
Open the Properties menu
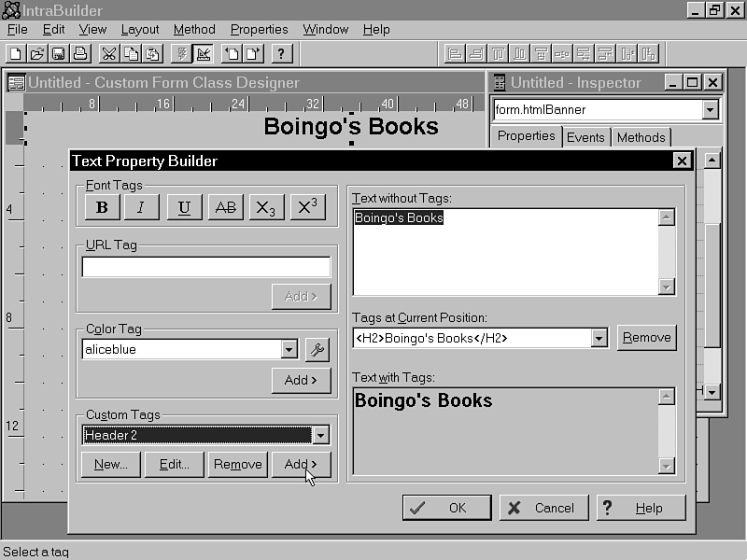260,30
